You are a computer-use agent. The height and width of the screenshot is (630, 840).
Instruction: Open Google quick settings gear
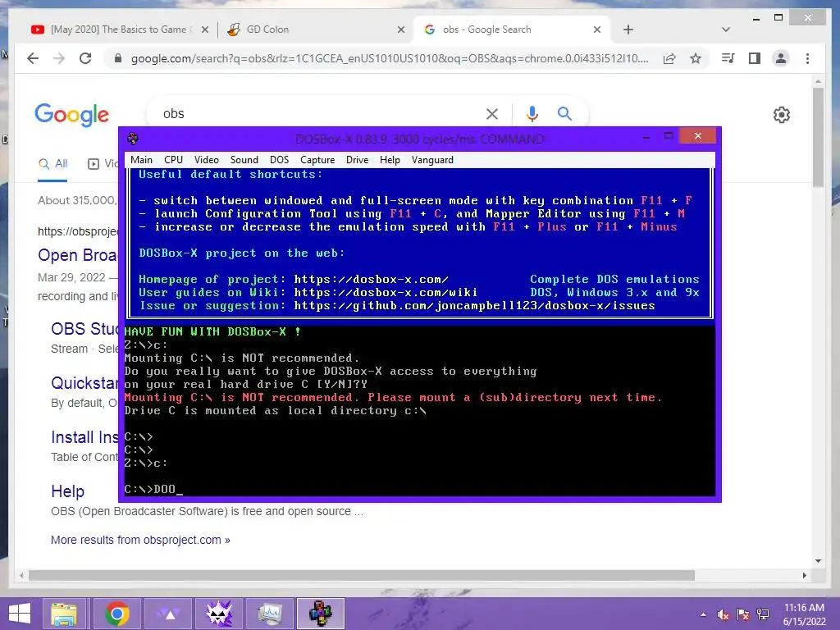(x=782, y=115)
